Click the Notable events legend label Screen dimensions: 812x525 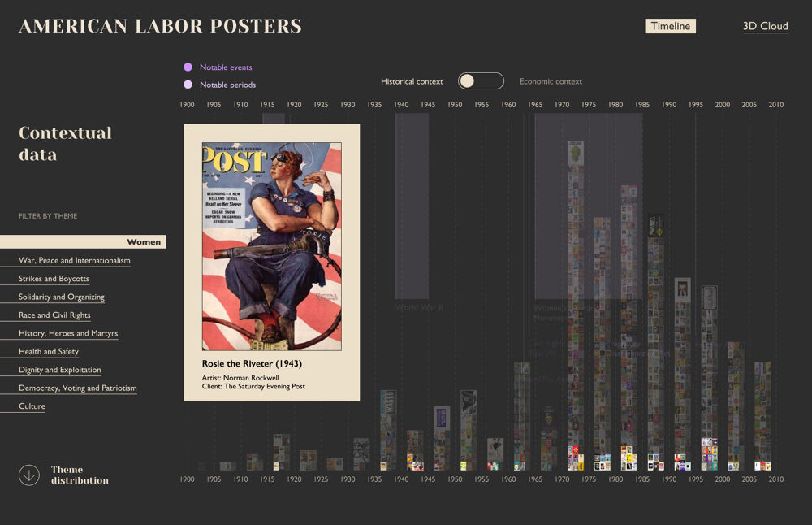coord(226,67)
